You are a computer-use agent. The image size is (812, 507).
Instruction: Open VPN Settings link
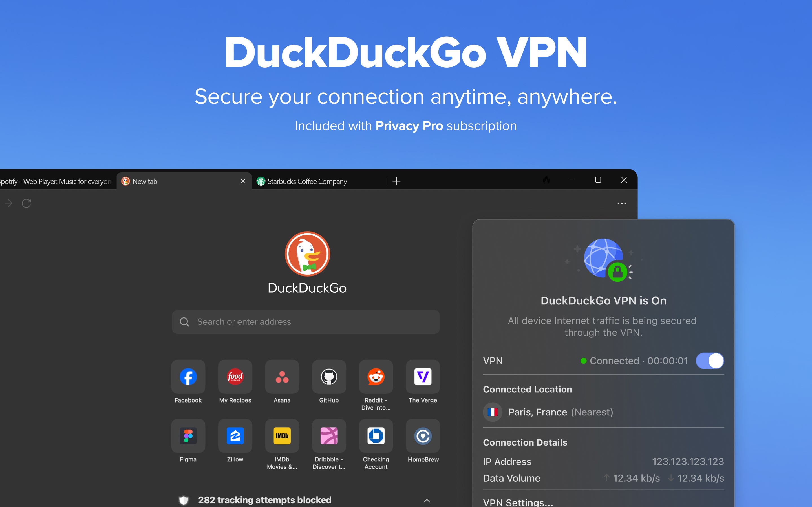click(x=518, y=502)
